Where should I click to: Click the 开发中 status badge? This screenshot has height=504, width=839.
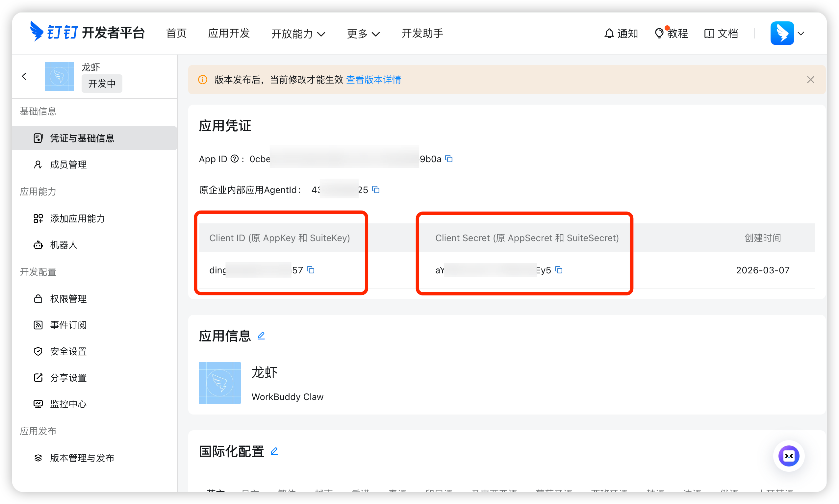[102, 84]
